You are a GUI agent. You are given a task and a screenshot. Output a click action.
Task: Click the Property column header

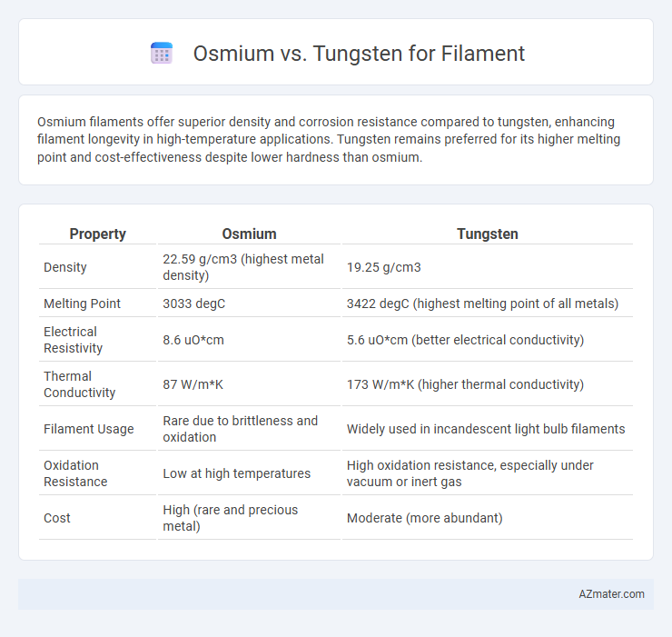[x=98, y=234]
